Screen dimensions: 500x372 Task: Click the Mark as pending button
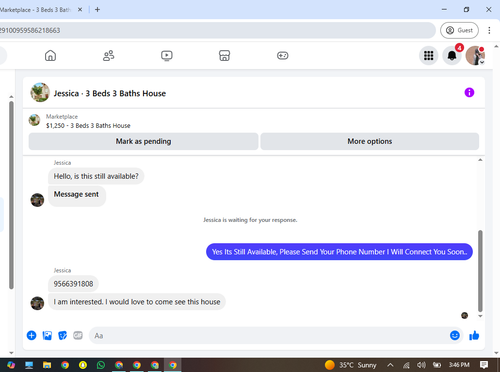coord(143,141)
